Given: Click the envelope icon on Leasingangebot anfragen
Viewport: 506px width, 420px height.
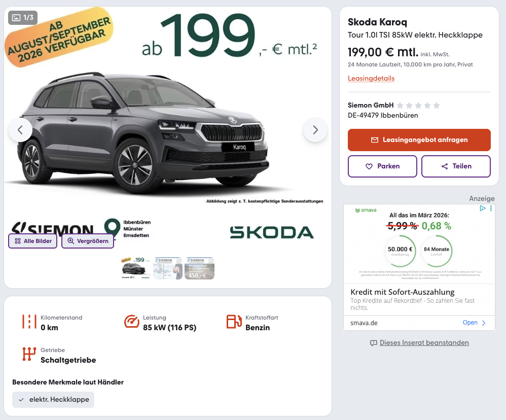Looking at the screenshot, I should [x=375, y=140].
